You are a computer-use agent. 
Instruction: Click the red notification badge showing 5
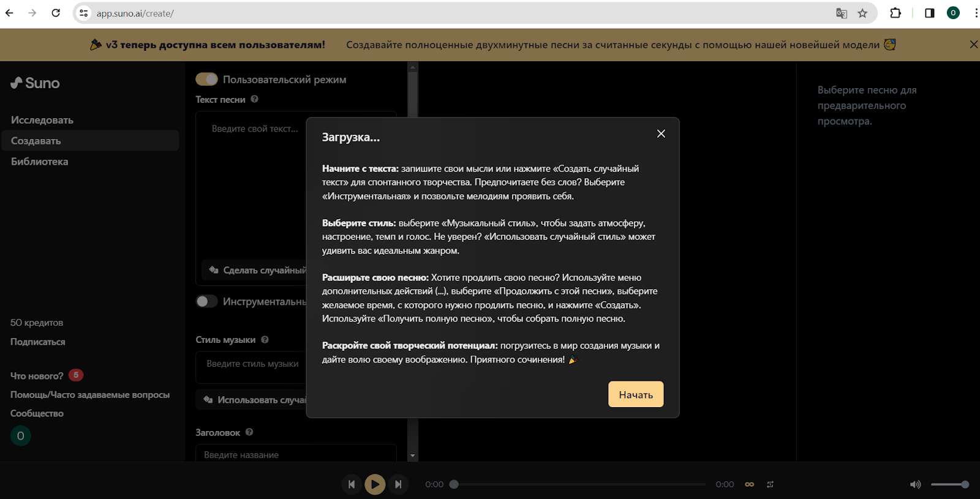coord(76,375)
